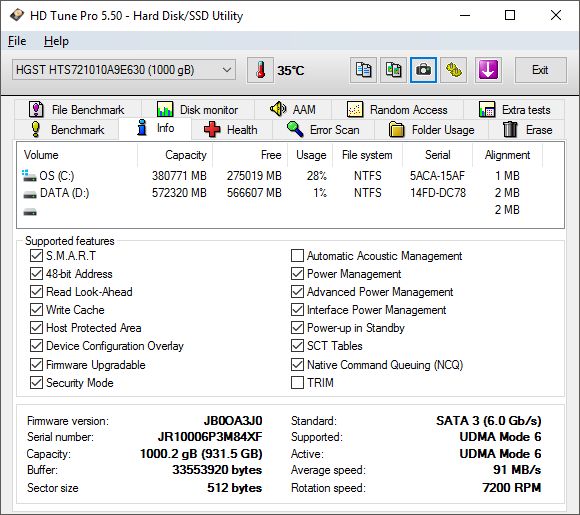Image resolution: width=580 pixels, height=515 pixels.
Task: Click the SATA 3 (6.0 Gb/s) standard value
Action: pyautogui.click(x=489, y=421)
